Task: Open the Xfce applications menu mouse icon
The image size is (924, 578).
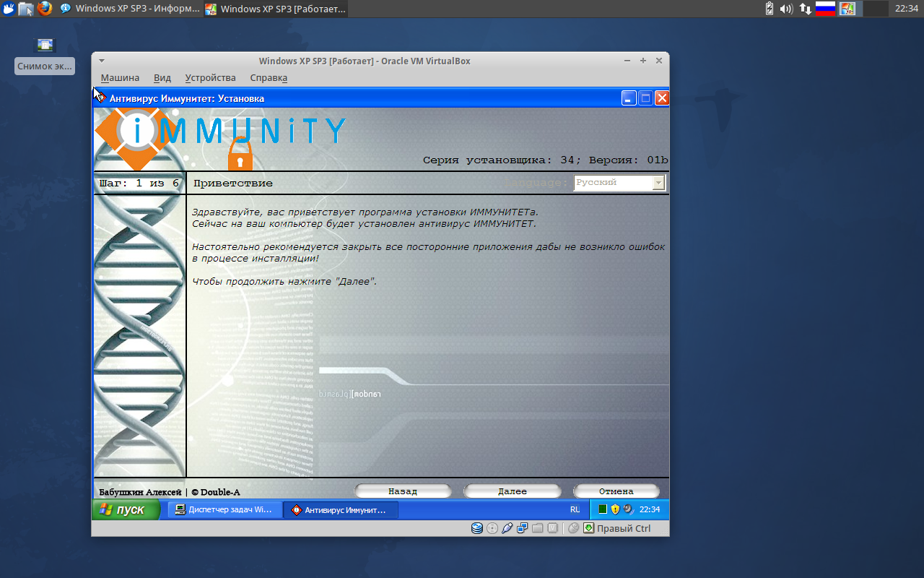Action: point(8,9)
